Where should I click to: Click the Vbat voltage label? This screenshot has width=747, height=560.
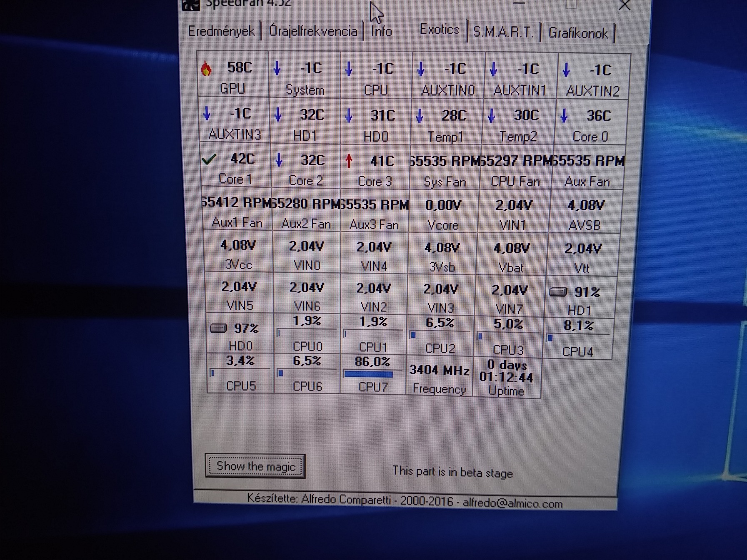click(511, 268)
